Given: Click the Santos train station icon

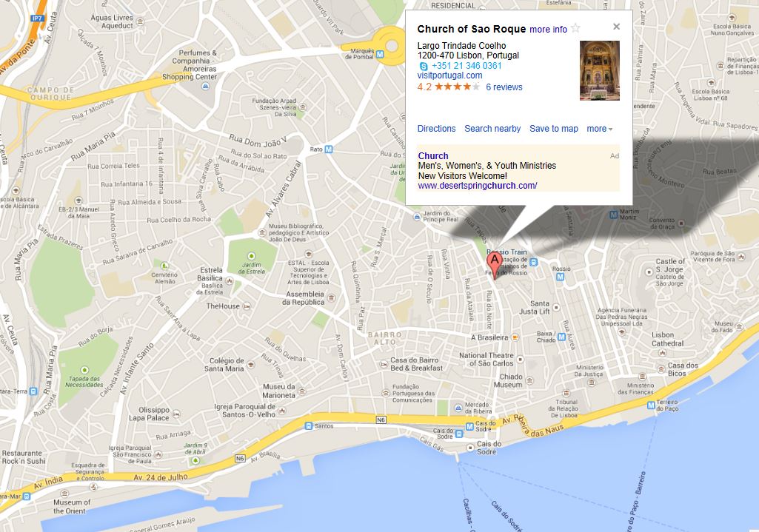Looking at the screenshot, I should coord(308,426).
